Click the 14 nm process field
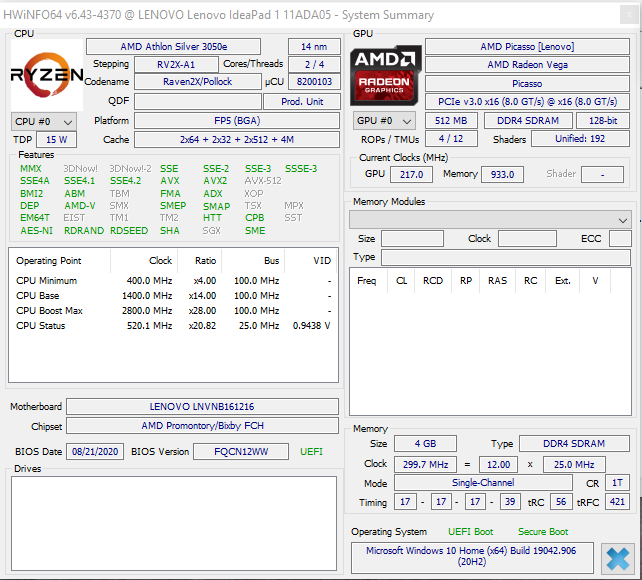Image resolution: width=642 pixels, height=580 pixels. (314, 47)
